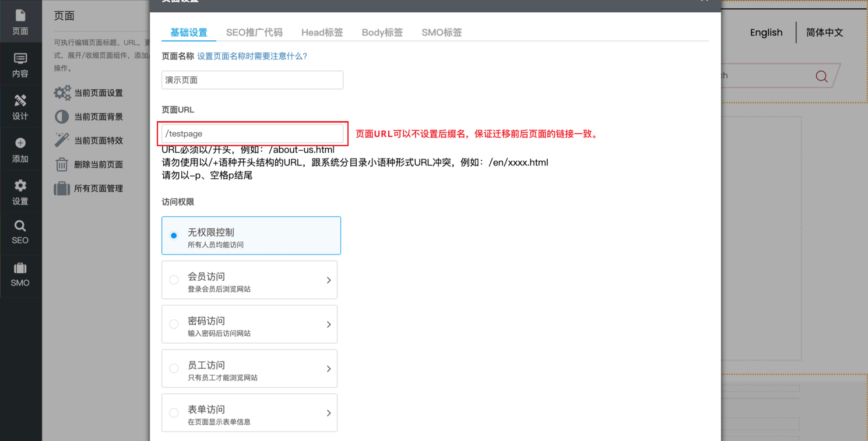Open 设置页面名称时需要注意什么 help link
Screen dimensions: 868x441
[x=252, y=56]
